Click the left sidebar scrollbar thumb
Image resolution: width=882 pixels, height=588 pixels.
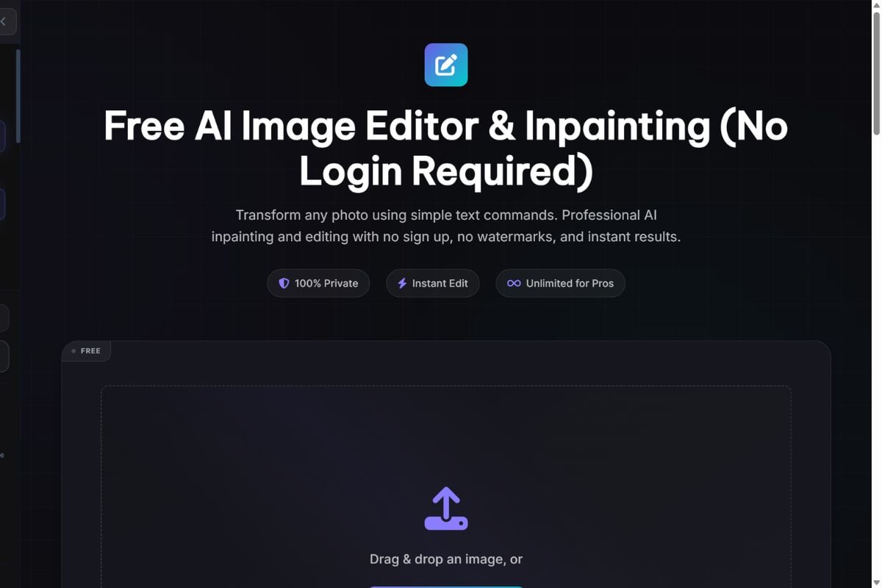coord(18,96)
